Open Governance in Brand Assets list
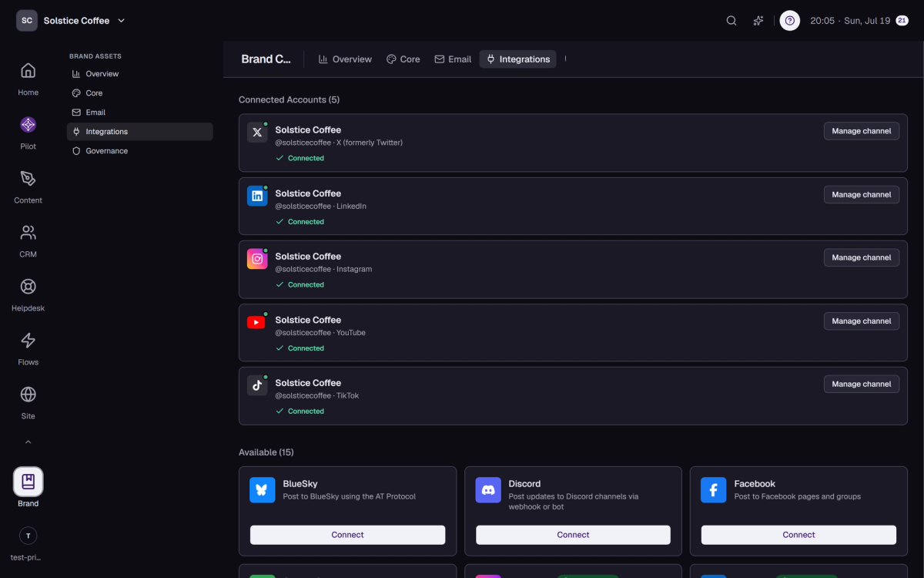This screenshot has height=578, width=924. (139, 151)
